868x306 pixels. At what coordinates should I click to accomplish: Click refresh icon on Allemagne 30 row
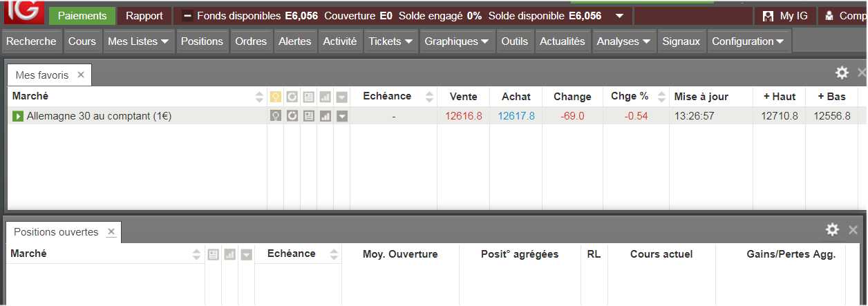click(x=292, y=116)
